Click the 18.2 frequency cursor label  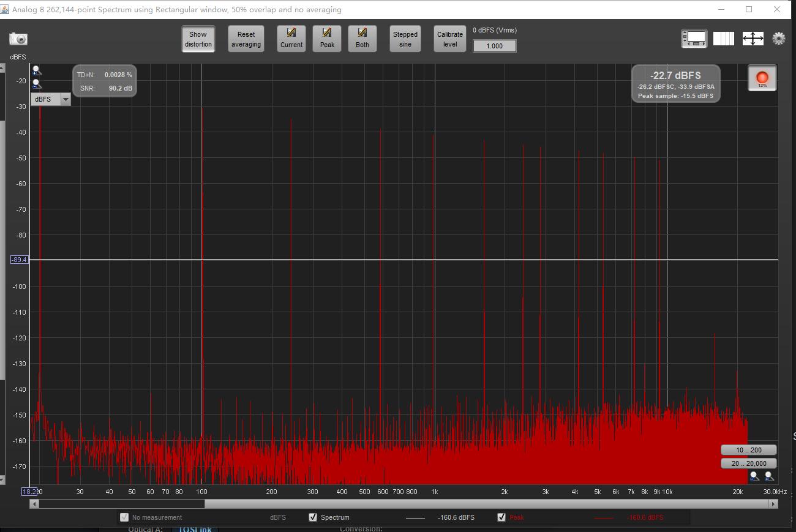click(29, 492)
